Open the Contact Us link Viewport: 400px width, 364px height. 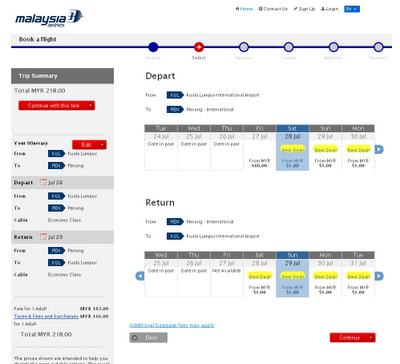273,9
